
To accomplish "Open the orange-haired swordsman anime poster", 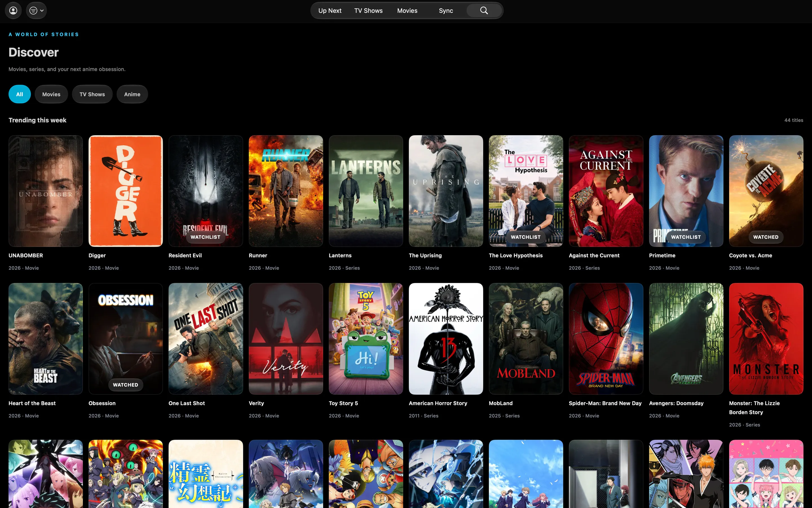I will [686, 474].
